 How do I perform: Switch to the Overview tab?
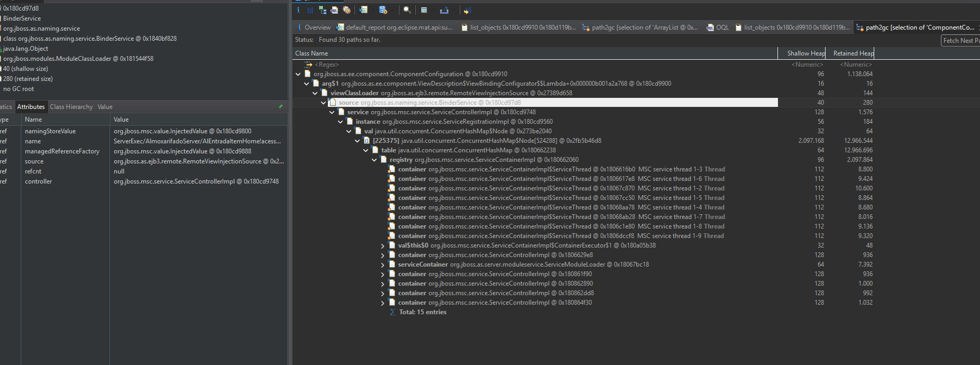tap(314, 28)
